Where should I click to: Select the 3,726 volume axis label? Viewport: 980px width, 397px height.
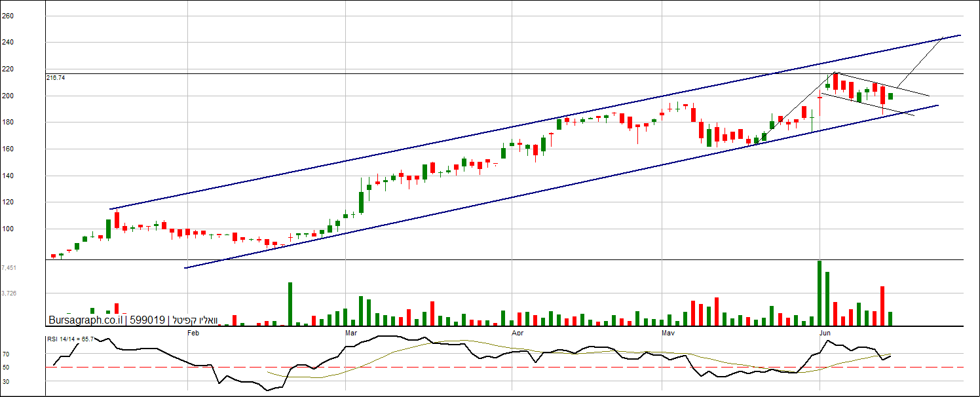click(x=9, y=293)
